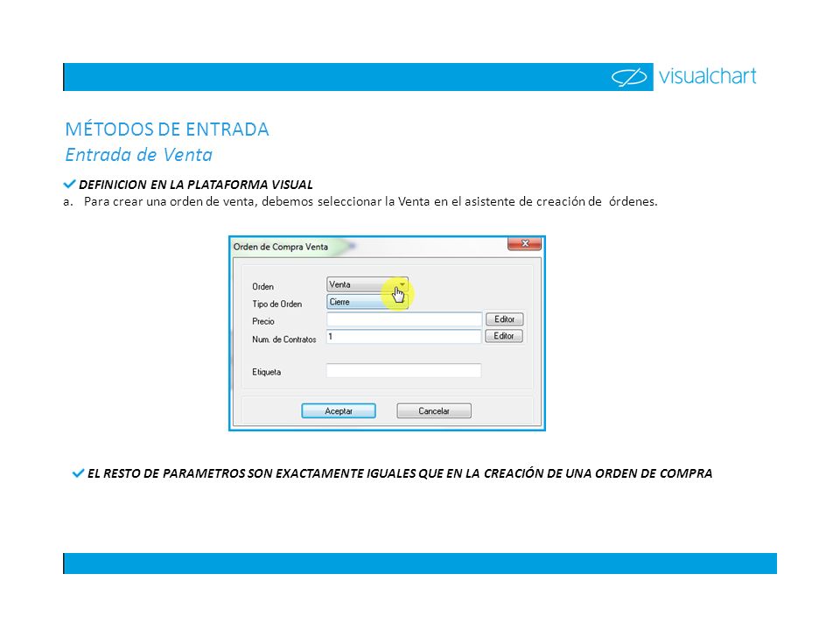
Task: Click the Para crear una orden de venta sentence
Action: [x=371, y=202]
